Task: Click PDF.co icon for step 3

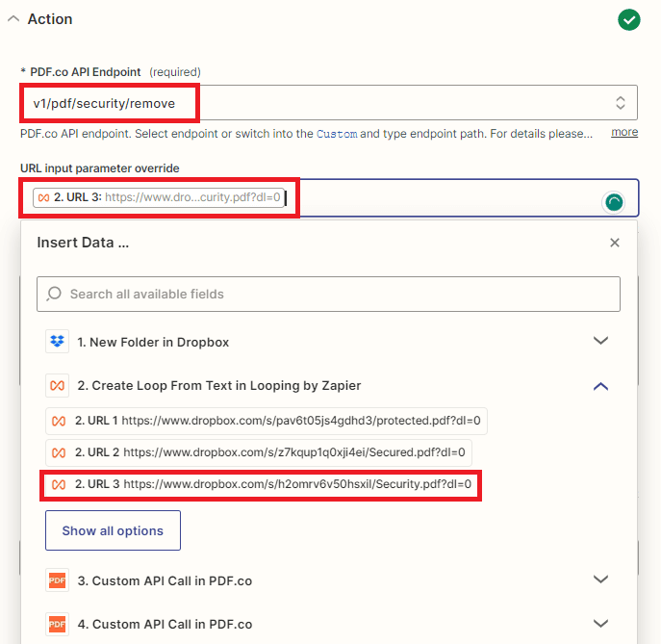Action: pyautogui.click(x=58, y=580)
